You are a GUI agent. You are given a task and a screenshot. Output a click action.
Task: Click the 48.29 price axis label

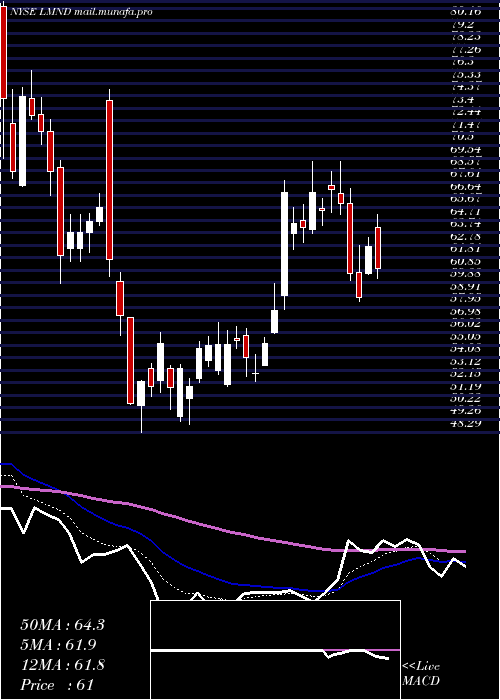coord(466,423)
